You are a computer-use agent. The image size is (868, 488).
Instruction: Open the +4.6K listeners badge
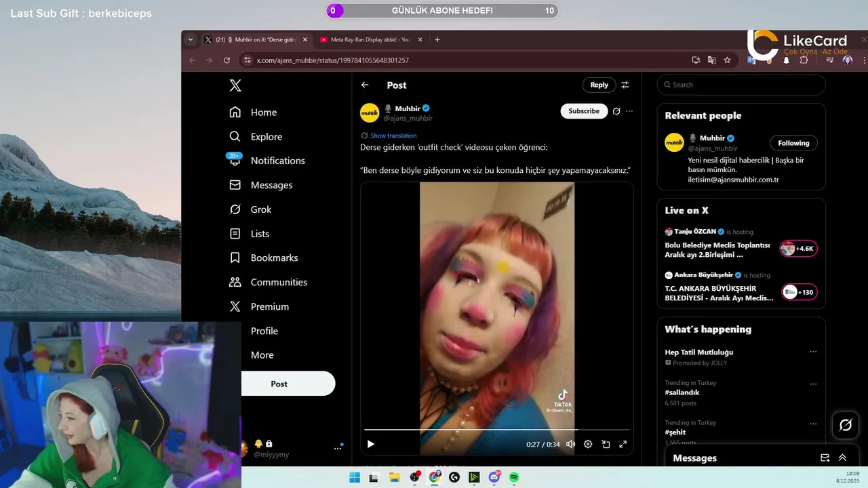click(798, 249)
